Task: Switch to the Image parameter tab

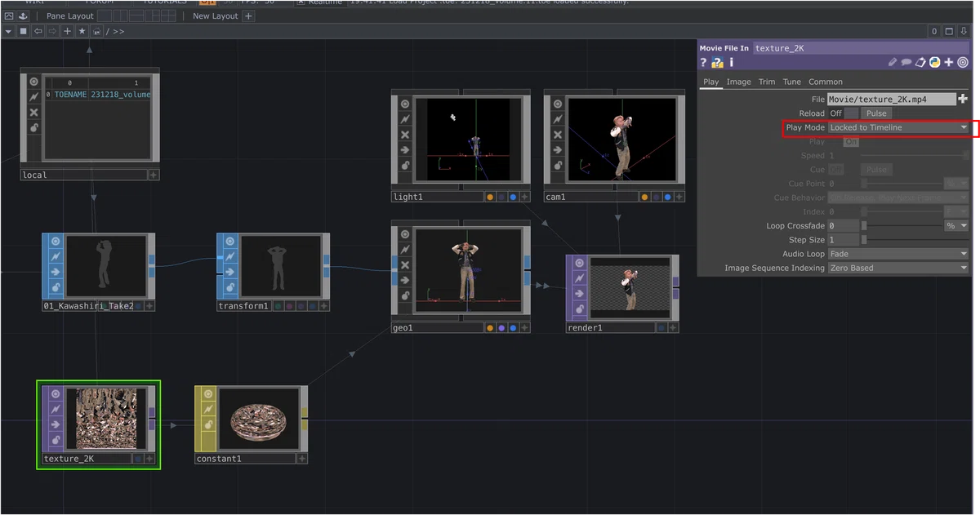Action: [x=738, y=82]
